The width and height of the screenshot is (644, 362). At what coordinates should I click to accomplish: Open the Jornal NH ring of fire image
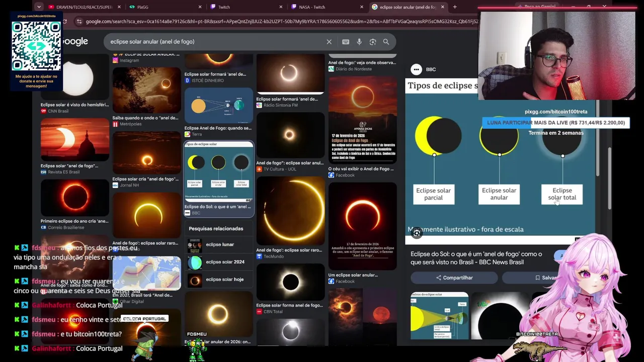(146, 153)
